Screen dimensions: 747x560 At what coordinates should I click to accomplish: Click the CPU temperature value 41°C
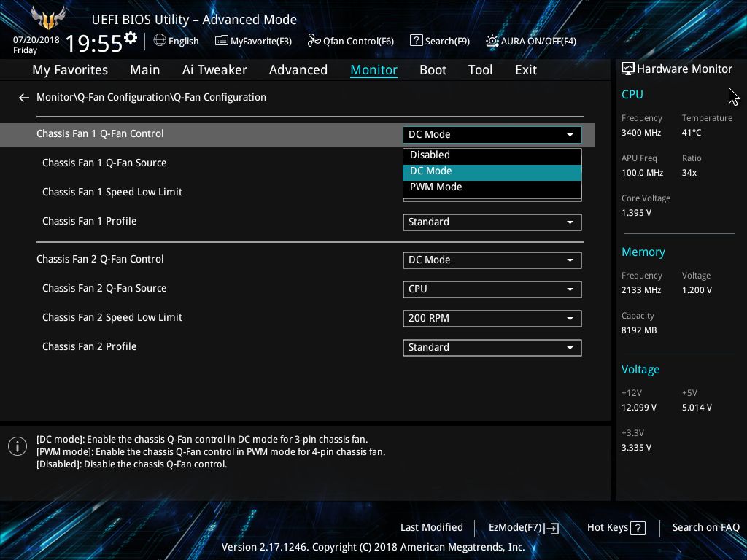pyautogui.click(x=692, y=133)
